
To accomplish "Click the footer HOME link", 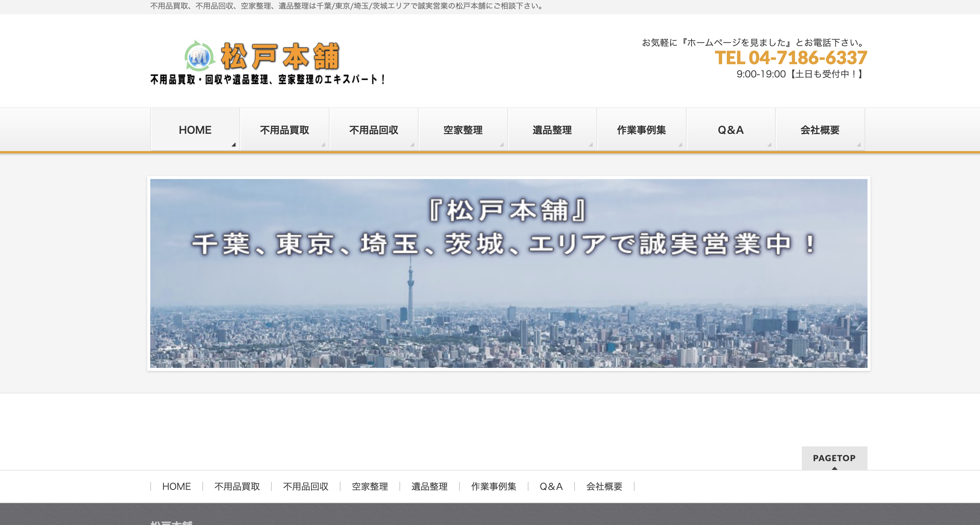I will point(177,486).
